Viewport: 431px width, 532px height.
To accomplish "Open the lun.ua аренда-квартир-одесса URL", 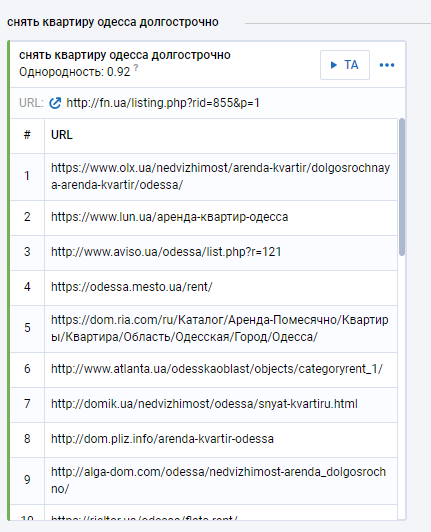I will pyautogui.click(x=169, y=217).
